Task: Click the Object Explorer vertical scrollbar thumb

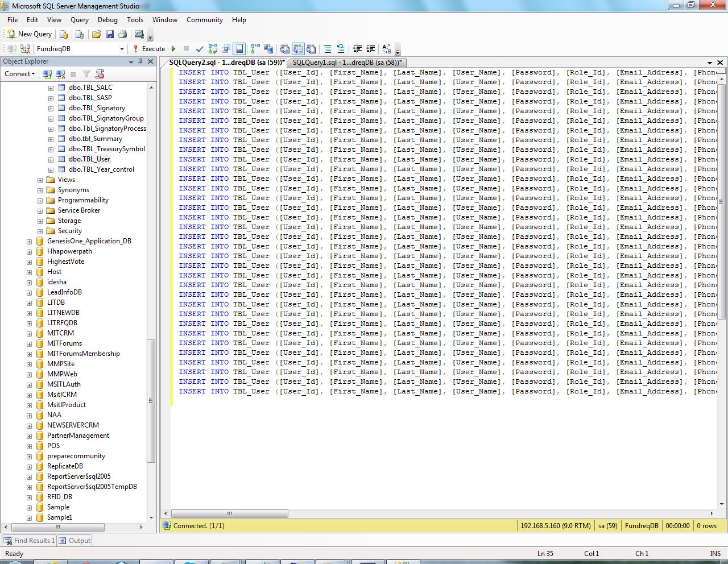Action: pyautogui.click(x=151, y=401)
